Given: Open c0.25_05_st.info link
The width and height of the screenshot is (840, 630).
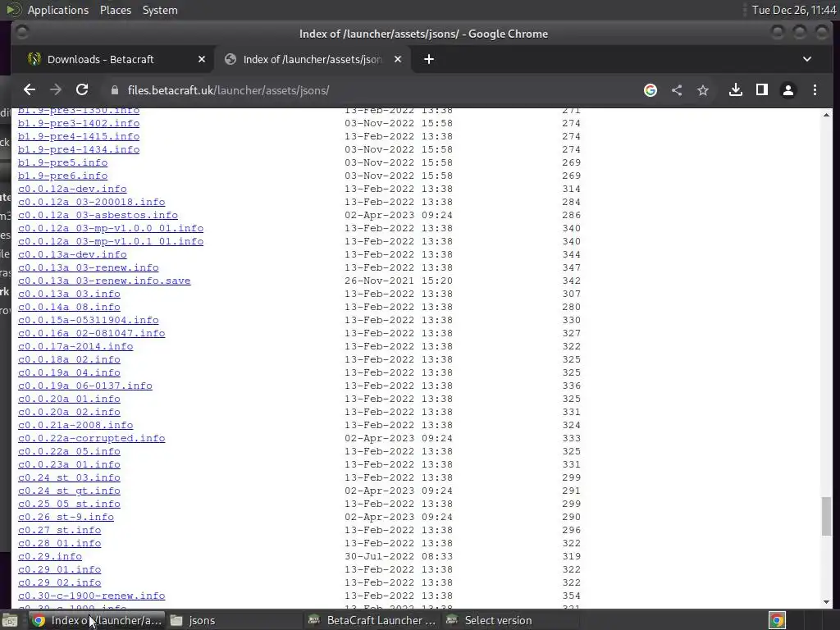Looking at the screenshot, I should tap(69, 504).
